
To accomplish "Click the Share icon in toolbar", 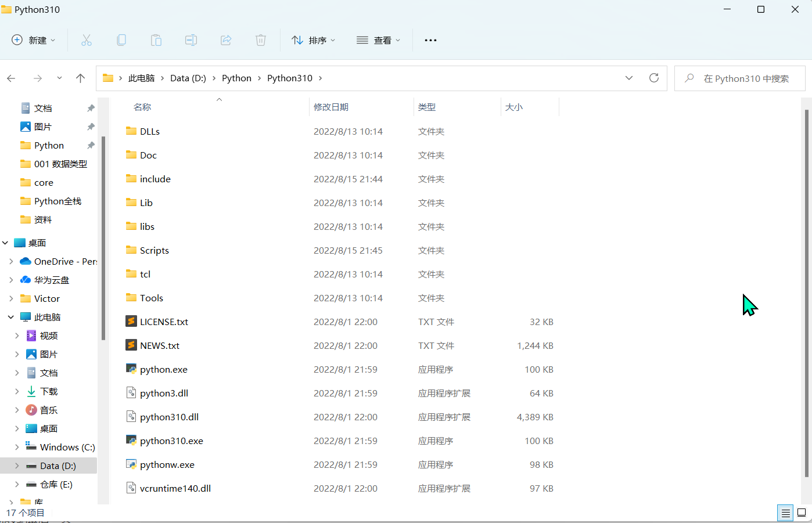I will (226, 40).
